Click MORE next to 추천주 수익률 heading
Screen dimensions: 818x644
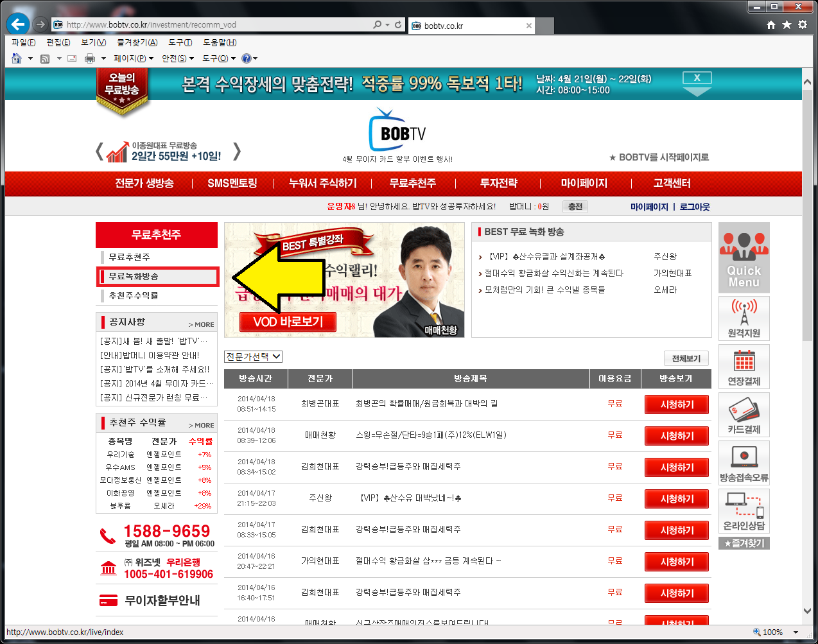click(202, 425)
